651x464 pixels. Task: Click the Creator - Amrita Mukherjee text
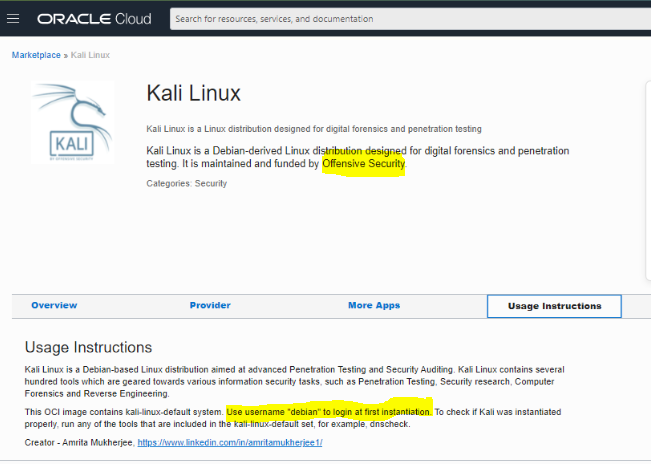tap(78, 441)
